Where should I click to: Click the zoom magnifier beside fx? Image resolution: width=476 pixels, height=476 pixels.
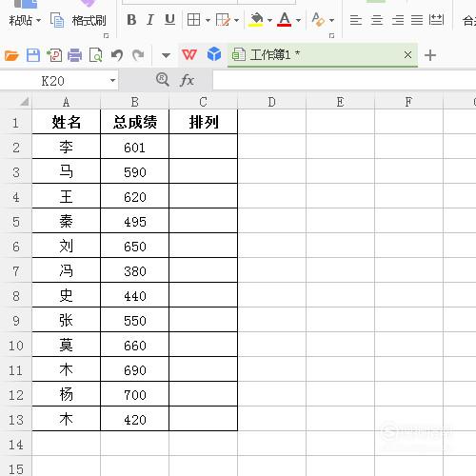tap(163, 79)
